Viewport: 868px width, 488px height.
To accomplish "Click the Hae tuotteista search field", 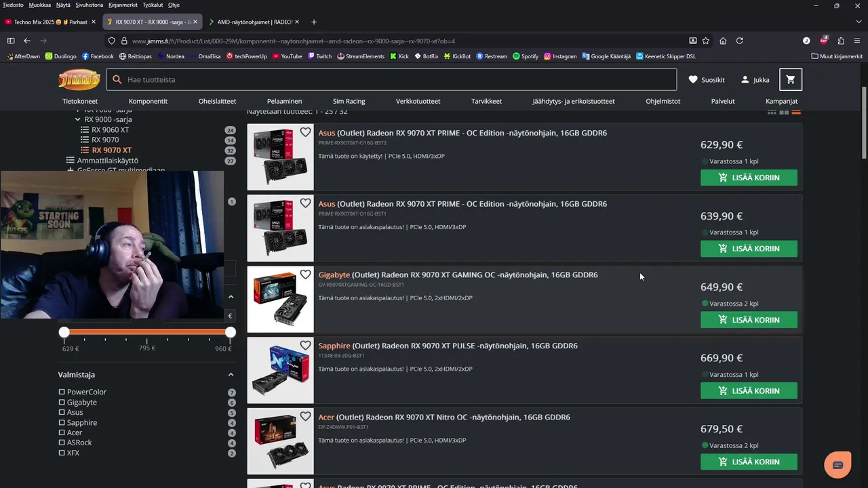I will tap(391, 79).
